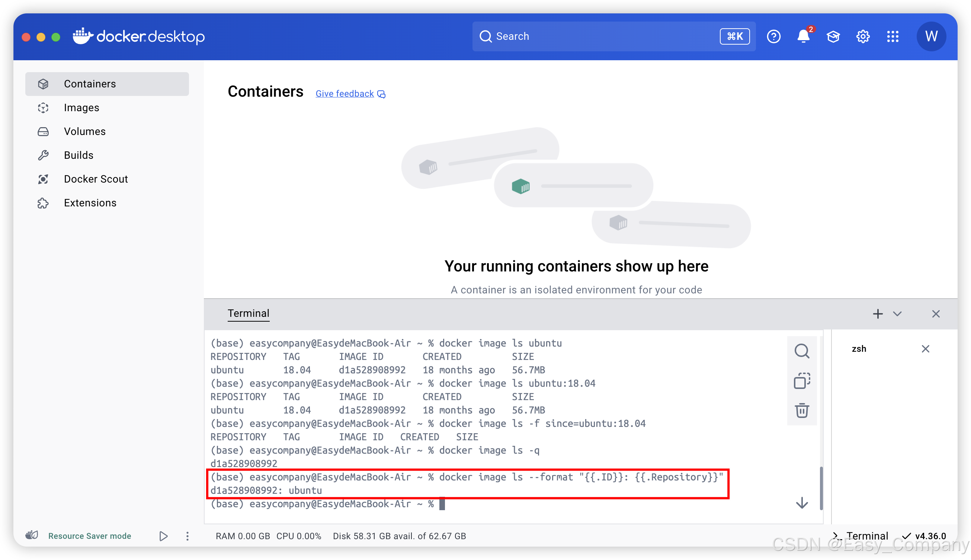Click the Search input field

[x=600, y=36]
